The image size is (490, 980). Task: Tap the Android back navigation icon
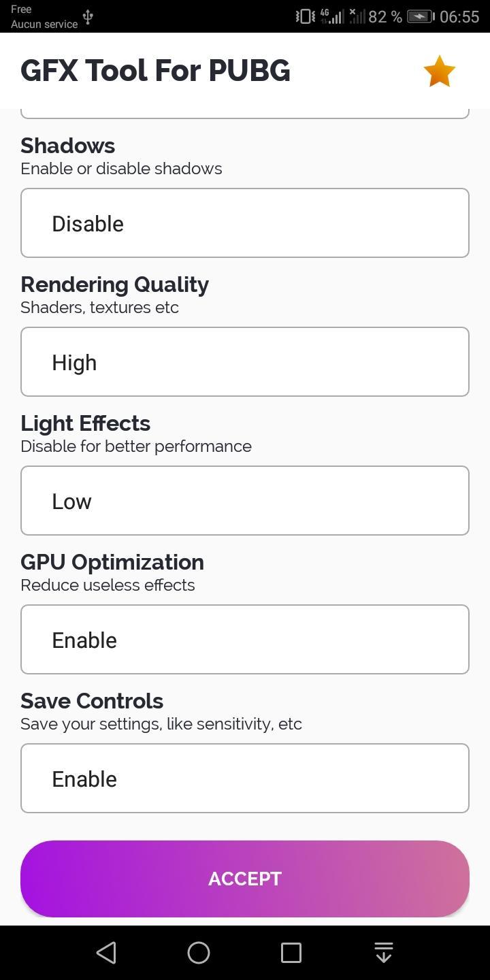(106, 953)
